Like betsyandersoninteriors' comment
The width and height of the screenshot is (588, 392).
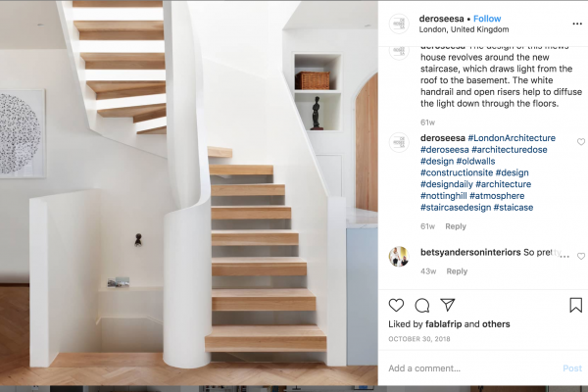581,256
